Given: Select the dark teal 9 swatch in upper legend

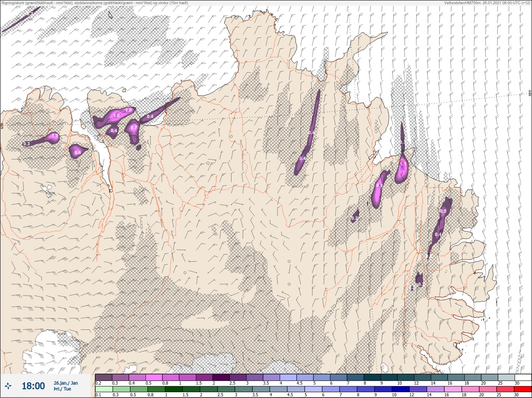Looking at the screenshot, I should click(x=389, y=377).
